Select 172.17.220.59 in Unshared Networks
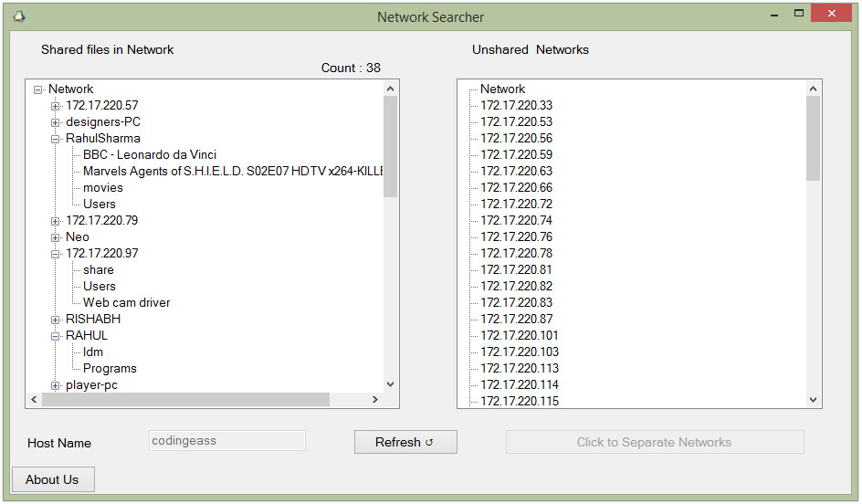This screenshot has height=504, width=862. [x=516, y=155]
